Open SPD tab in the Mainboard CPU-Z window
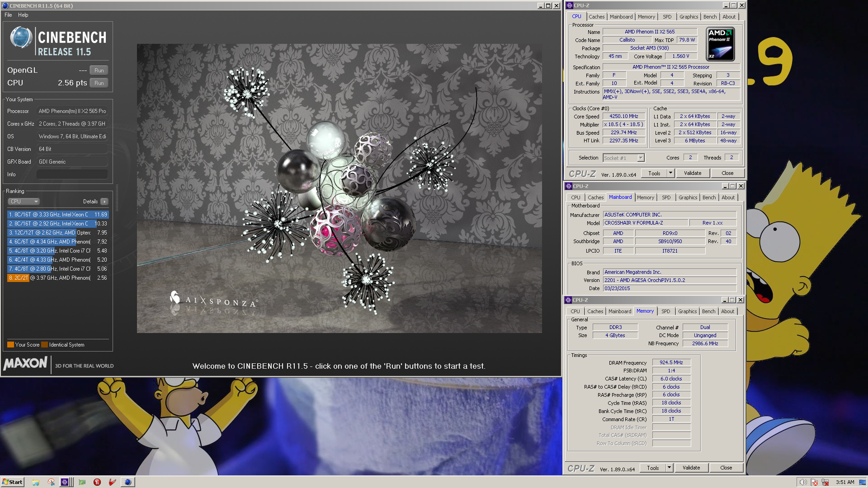Viewport: 868px width, 488px height. (666, 197)
